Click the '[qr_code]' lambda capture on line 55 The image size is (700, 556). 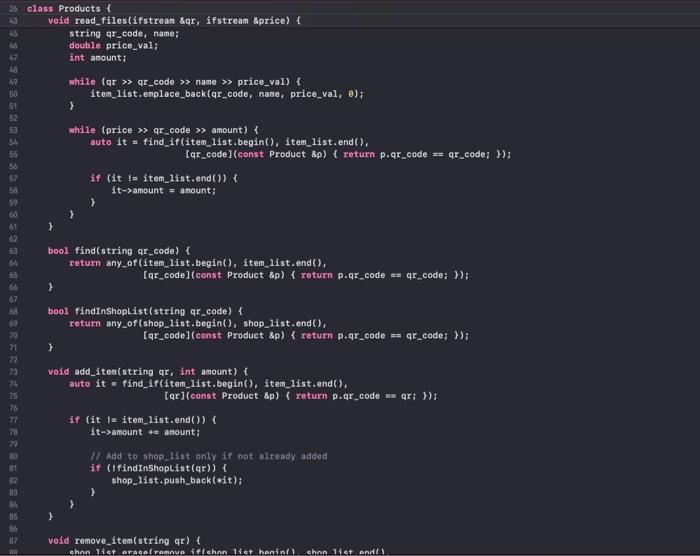pos(208,154)
